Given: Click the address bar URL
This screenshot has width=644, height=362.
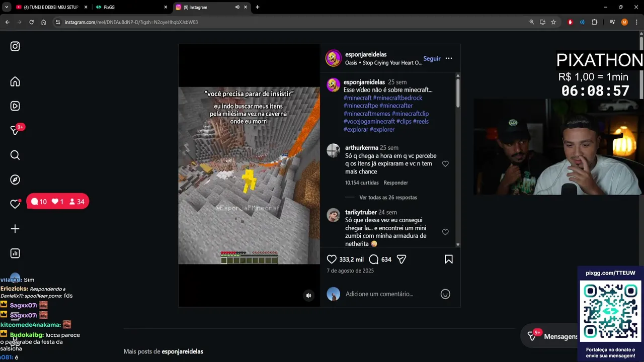Looking at the screenshot, I should tap(131, 22).
